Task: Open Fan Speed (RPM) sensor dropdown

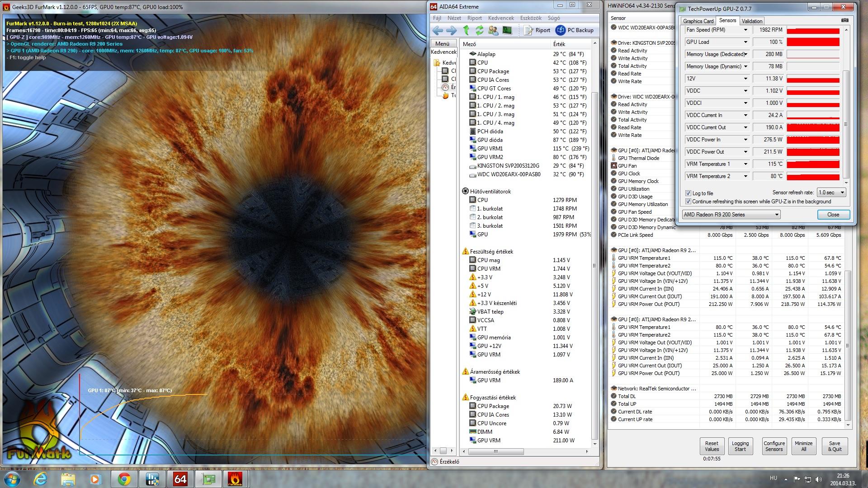Action: 745,30
